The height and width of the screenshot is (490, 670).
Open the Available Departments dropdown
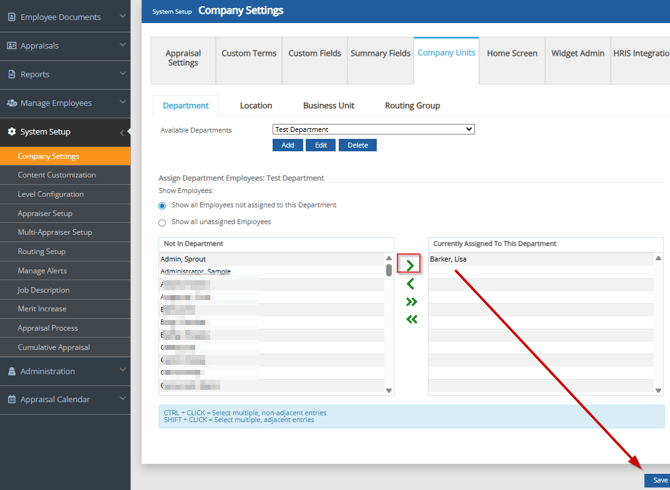click(373, 129)
